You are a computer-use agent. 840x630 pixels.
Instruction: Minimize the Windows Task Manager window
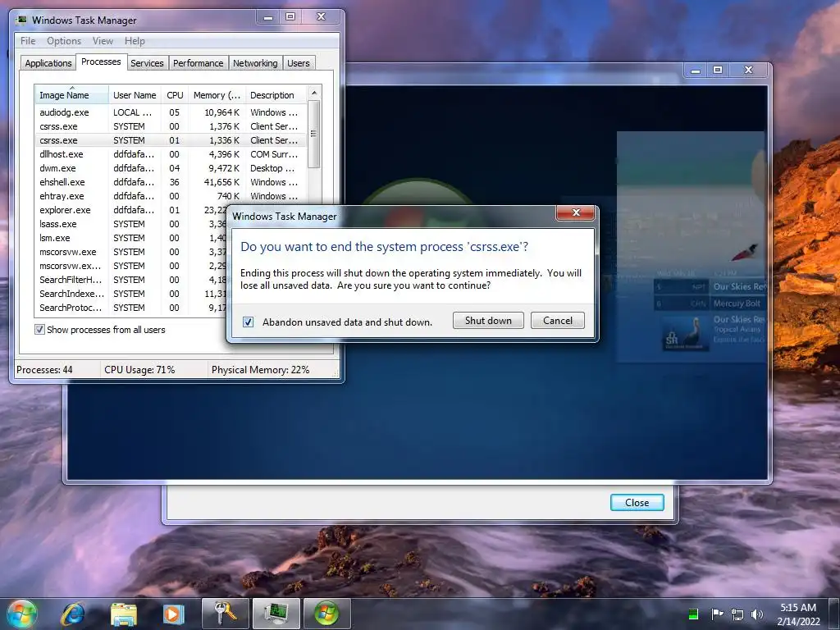pyautogui.click(x=268, y=17)
